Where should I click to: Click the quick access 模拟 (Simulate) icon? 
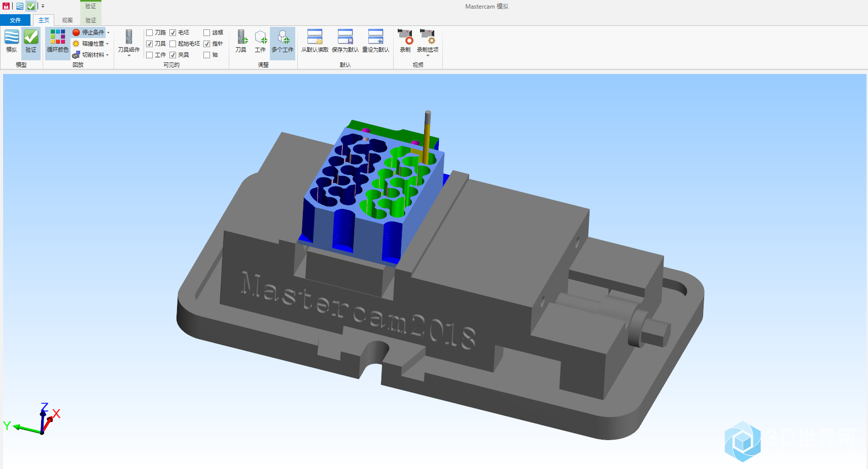click(x=20, y=6)
